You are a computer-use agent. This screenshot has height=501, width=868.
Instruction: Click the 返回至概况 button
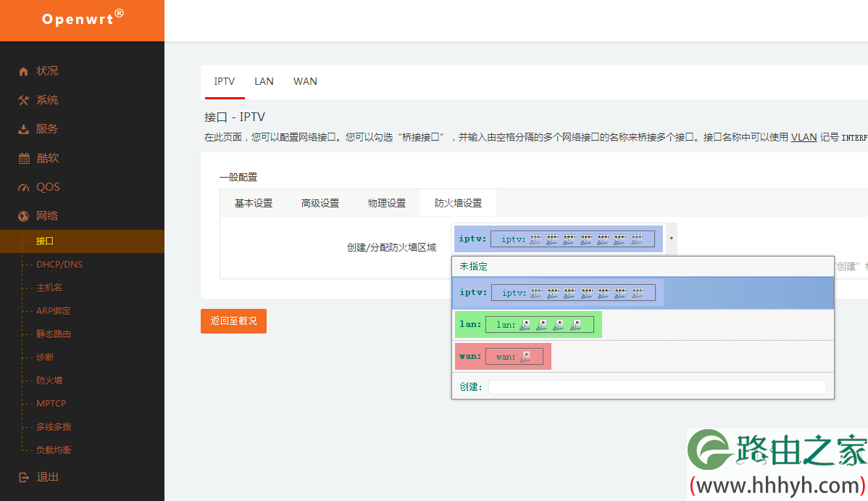[x=233, y=321]
